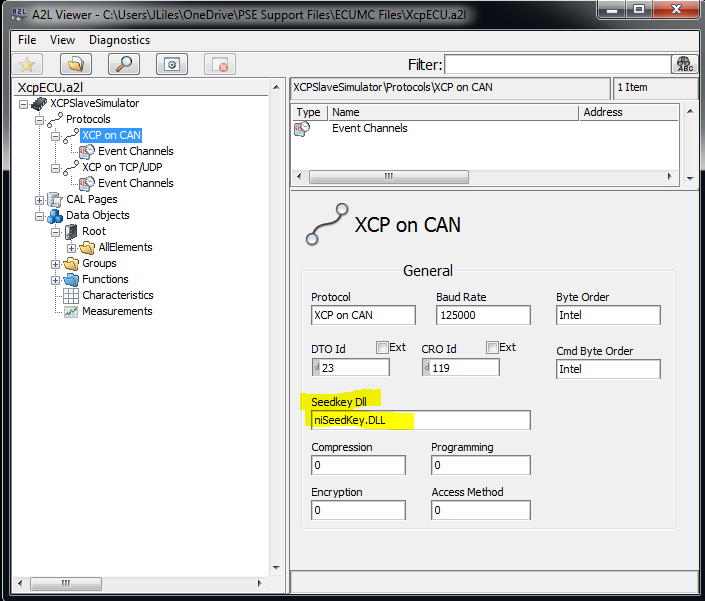The image size is (705, 601).
Task: Expand the Functions tree node
Action: pos(55,280)
